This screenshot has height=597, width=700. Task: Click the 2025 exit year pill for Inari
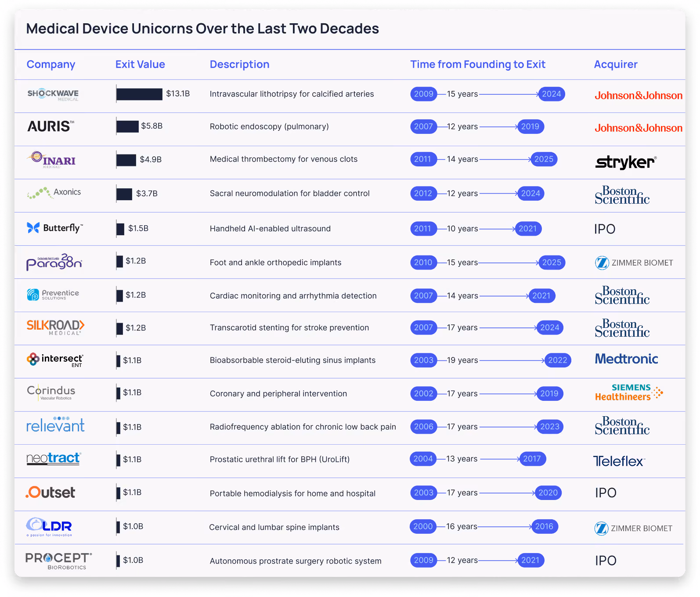(544, 159)
